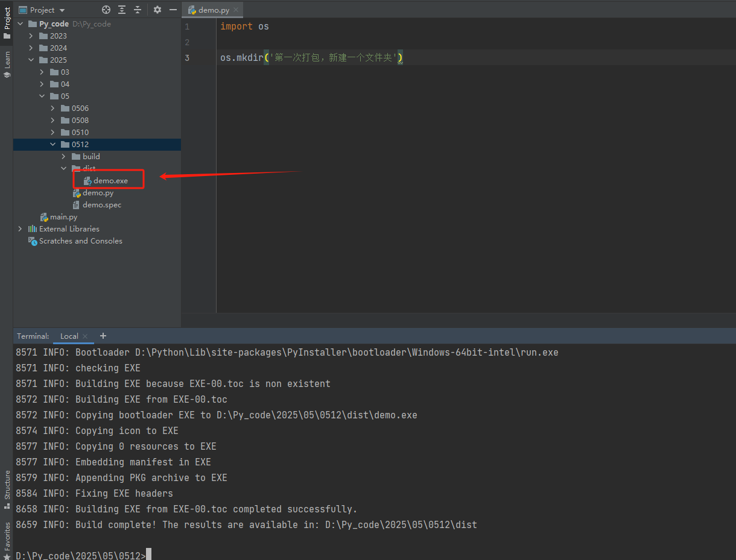This screenshot has height=560, width=736.
Task: Expand the 0506 folder
Action: click(x=52, y=109)
